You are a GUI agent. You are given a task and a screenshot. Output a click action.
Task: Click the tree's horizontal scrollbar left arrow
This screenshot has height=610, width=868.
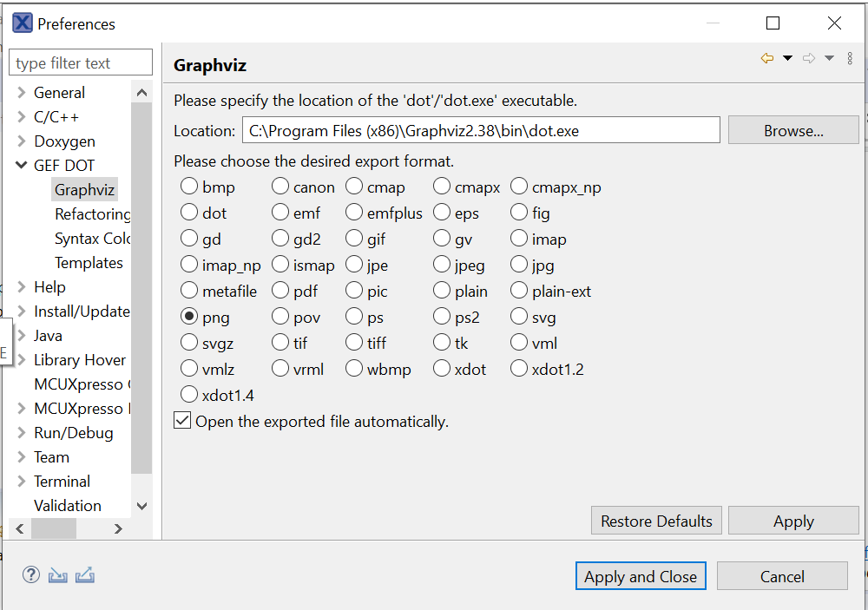tap(20, 528)
